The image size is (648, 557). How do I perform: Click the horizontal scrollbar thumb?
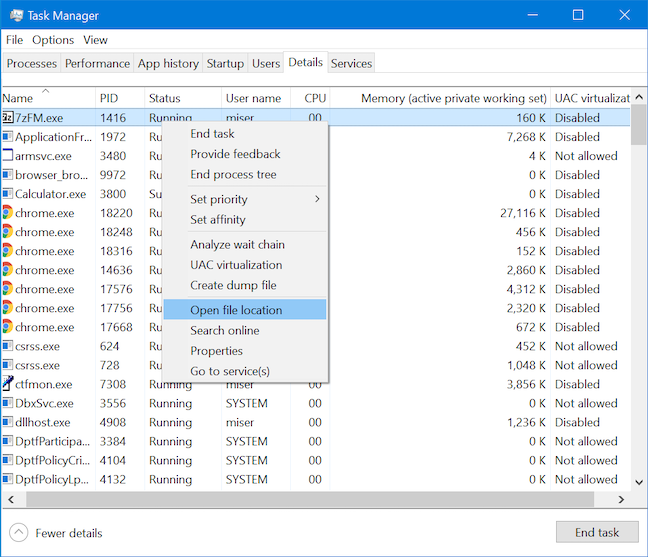310,499
